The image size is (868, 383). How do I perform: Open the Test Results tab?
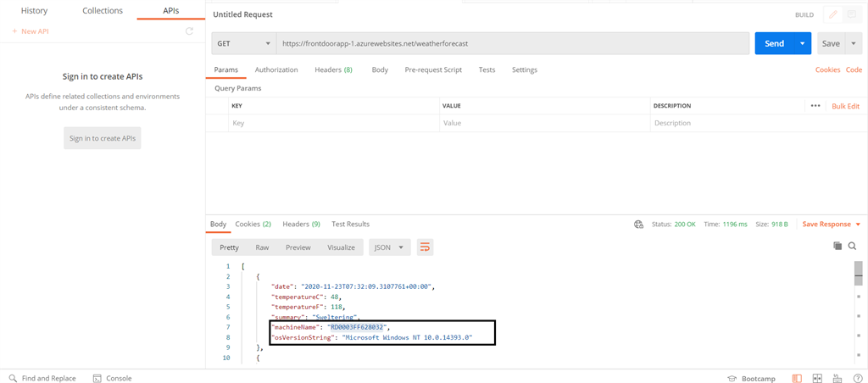point(350,225)
